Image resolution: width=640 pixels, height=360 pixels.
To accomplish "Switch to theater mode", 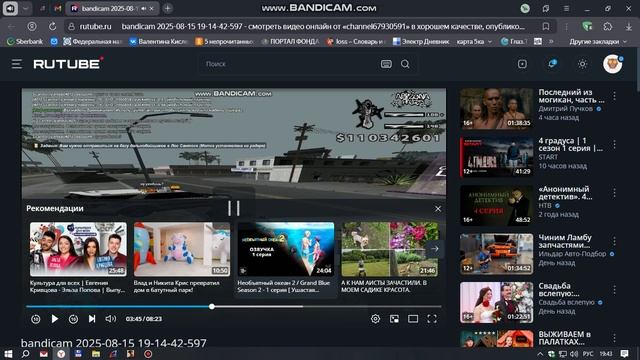I will click(413, 319).
